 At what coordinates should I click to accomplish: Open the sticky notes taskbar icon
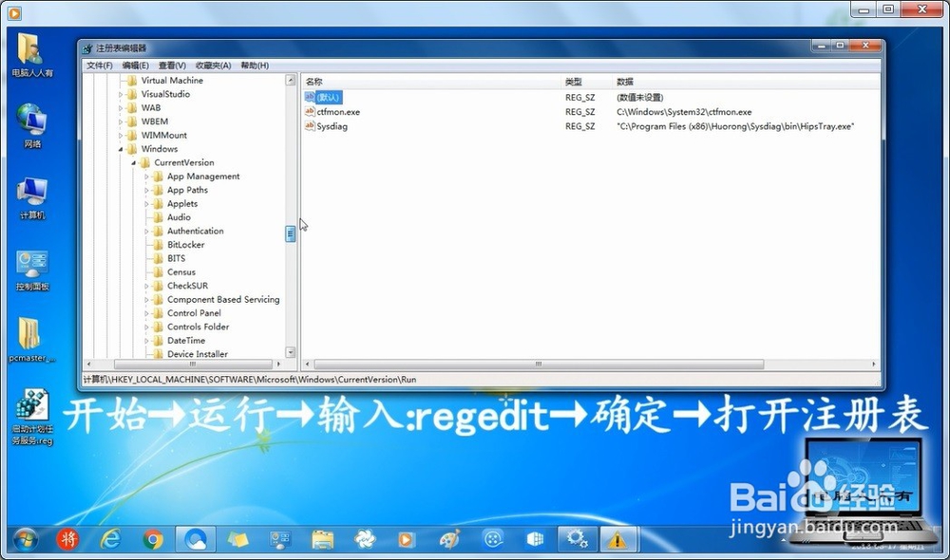(237, 539)
